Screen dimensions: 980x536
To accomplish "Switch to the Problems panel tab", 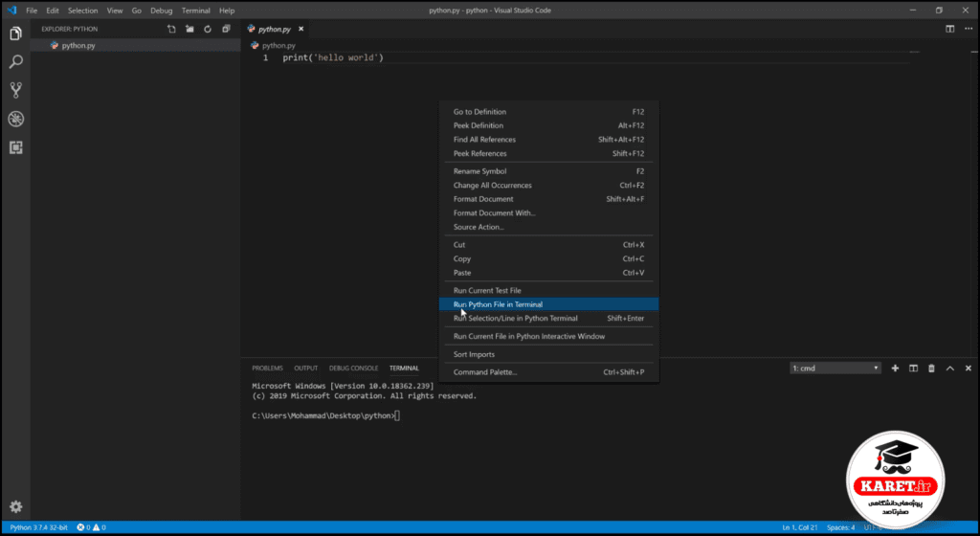I will (x=267, y=368).
